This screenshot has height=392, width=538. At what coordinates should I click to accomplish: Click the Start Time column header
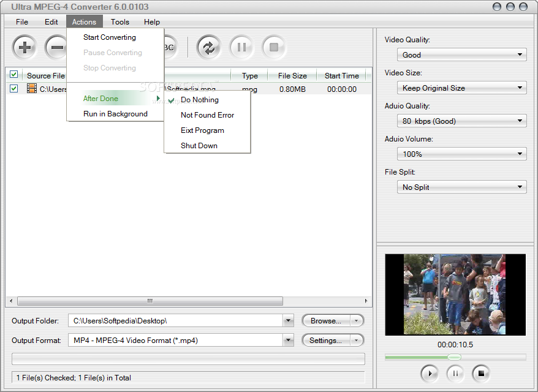(342, 75)
